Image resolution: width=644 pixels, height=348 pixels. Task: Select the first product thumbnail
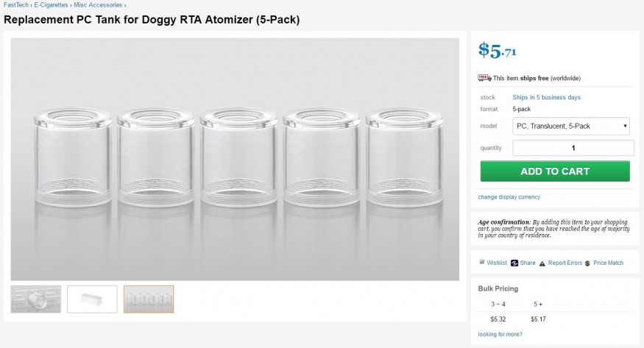36,299
